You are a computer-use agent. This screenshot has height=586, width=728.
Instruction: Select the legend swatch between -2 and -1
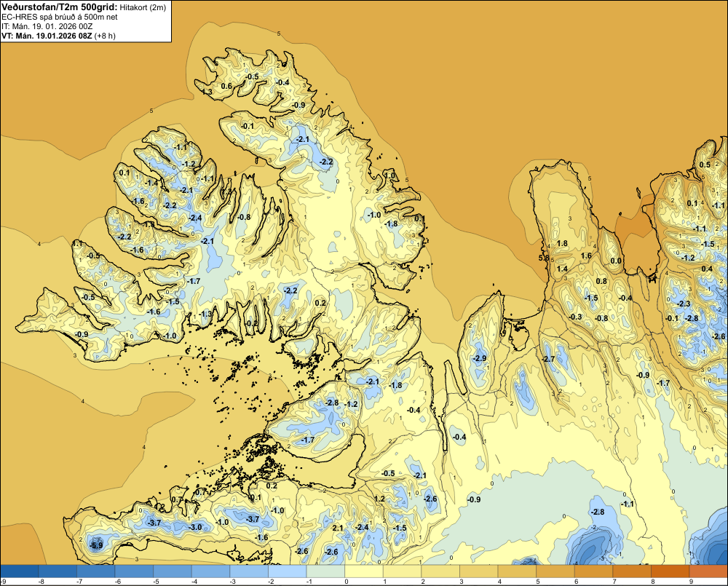point(288,571)
